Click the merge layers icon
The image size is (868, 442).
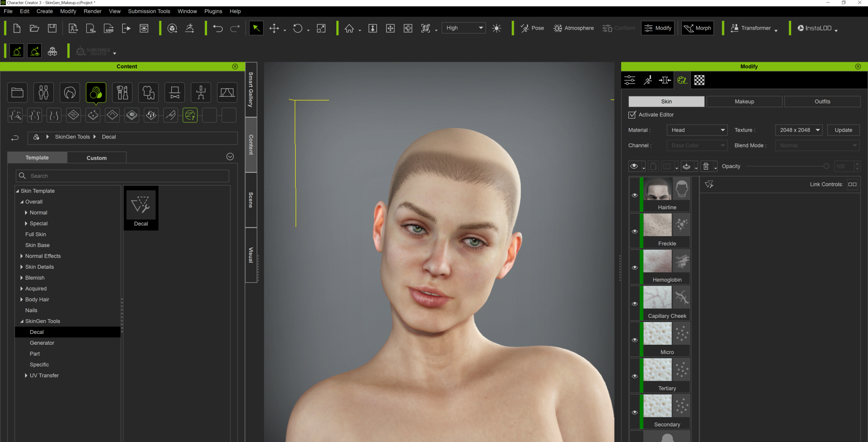coord(687,166)
